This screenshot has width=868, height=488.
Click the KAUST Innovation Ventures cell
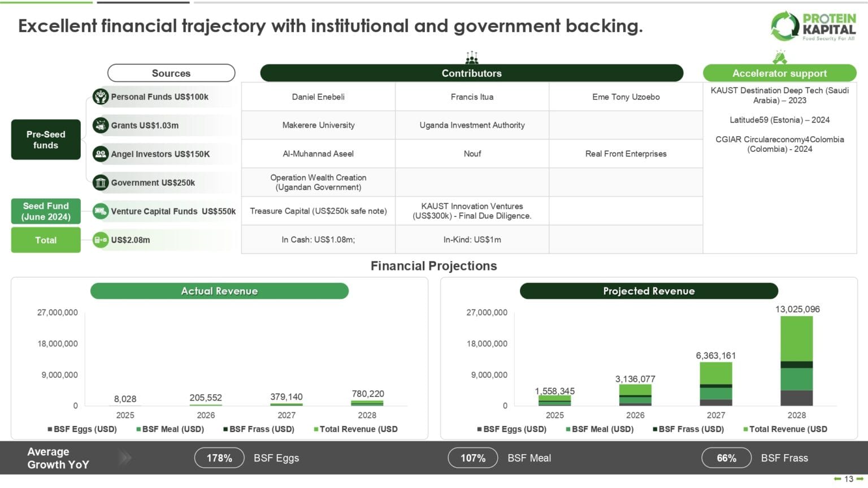click(x=472, y=211)
